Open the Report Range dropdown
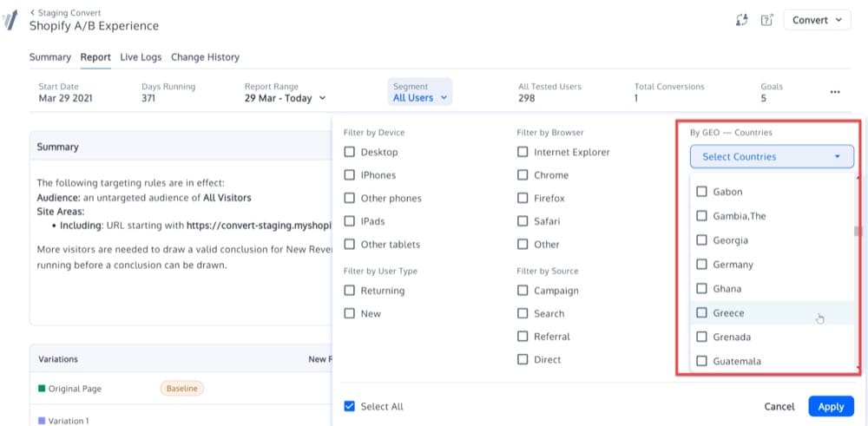868x426 pixels. point(285,98)
